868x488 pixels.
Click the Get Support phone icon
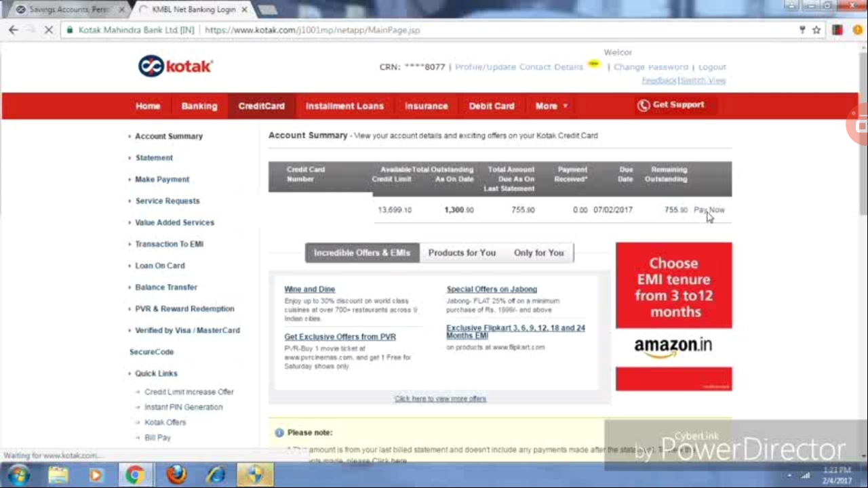coord(644,105)
